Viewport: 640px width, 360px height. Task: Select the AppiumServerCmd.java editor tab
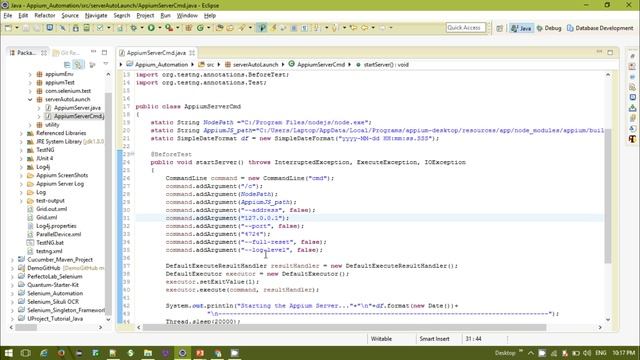click(156, 53)
